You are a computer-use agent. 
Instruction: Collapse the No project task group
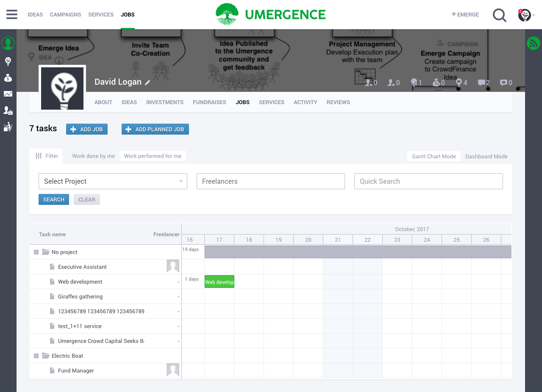click(36, 252)
